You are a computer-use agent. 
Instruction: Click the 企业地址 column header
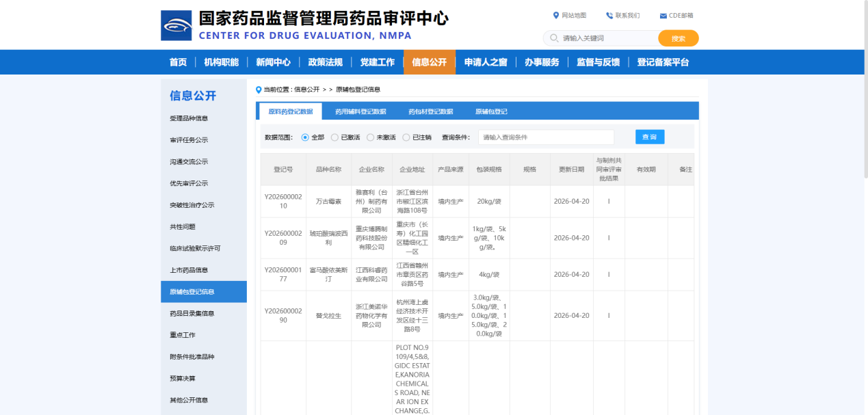pos(412,170)
